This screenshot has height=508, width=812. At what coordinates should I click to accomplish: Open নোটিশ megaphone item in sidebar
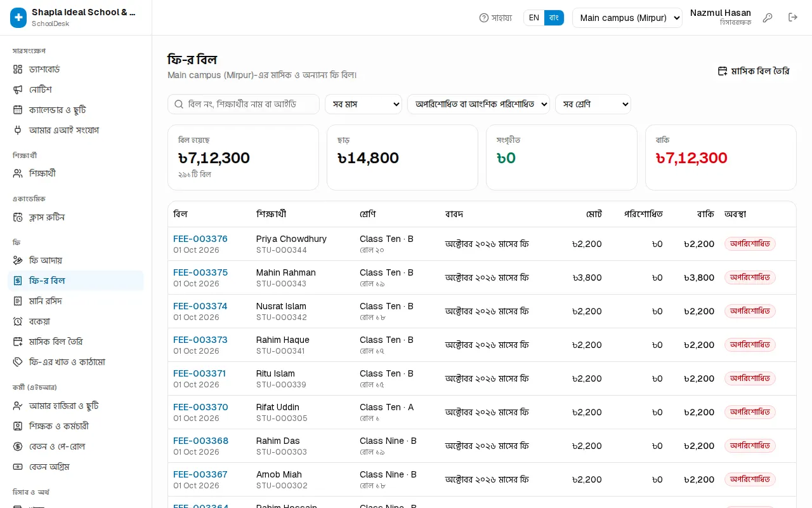pos(75,90)
